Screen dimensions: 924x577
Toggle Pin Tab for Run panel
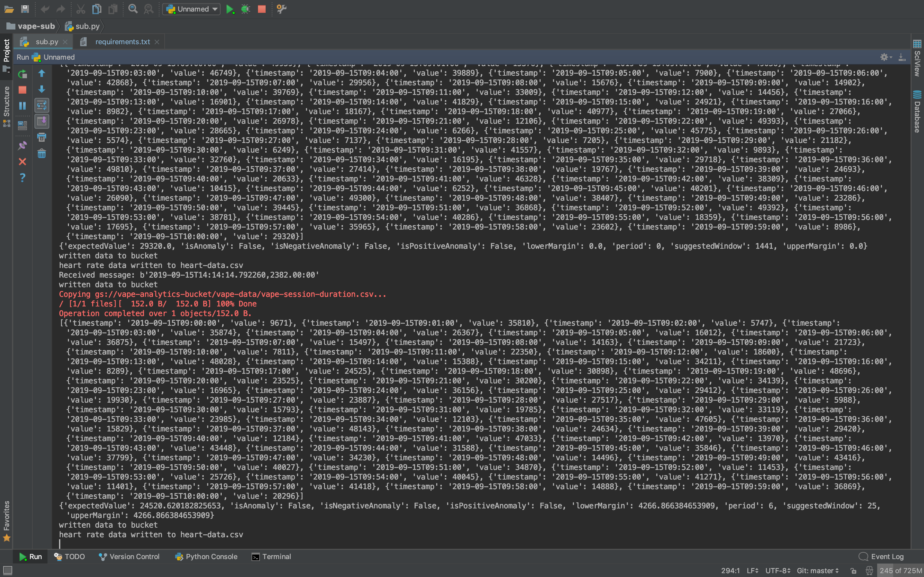[22, 146]
